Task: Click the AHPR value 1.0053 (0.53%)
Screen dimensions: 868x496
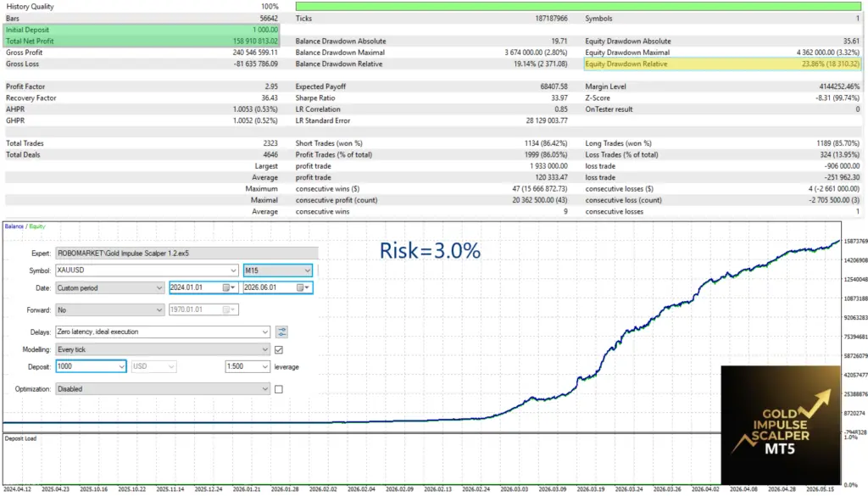Action: click(255, 109)
